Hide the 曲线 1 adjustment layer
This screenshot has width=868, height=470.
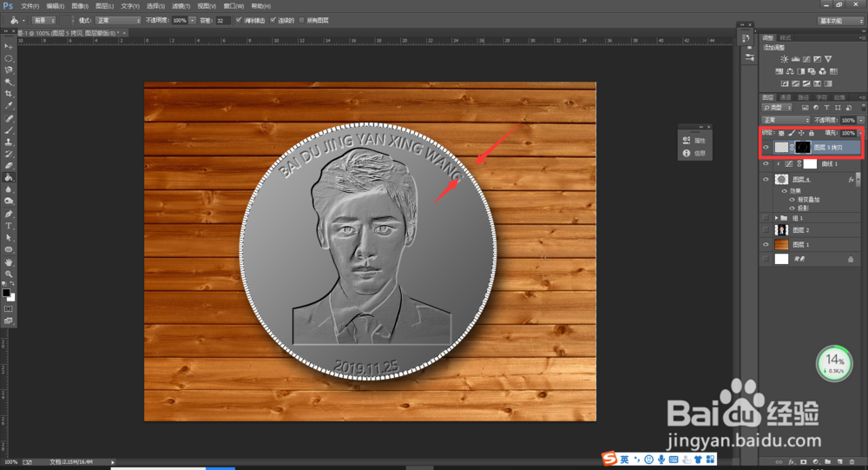click(x=766, y=164)
